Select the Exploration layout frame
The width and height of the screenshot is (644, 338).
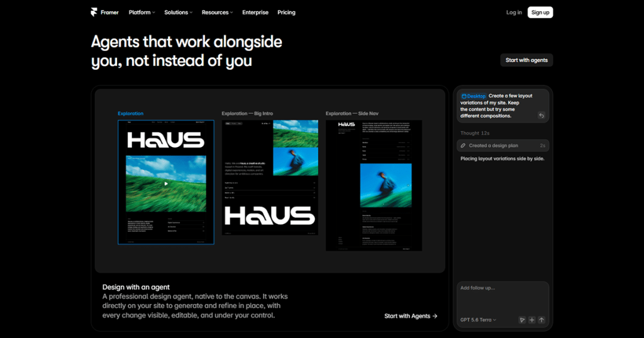[166, 182]
